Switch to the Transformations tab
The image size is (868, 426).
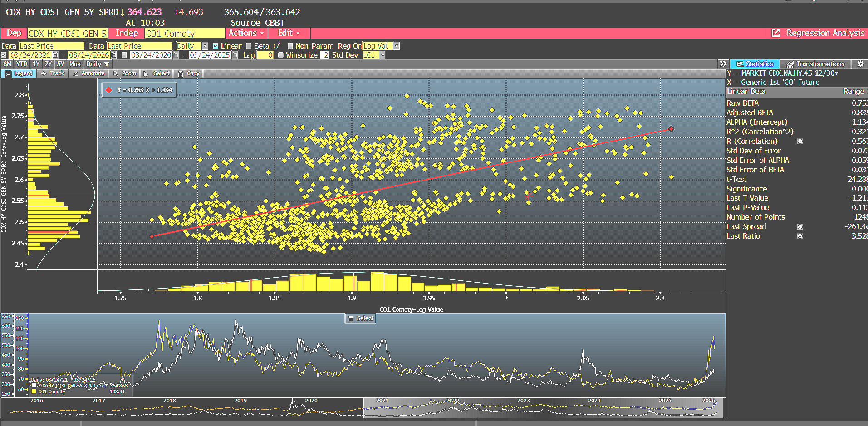[x=816, y=64]
